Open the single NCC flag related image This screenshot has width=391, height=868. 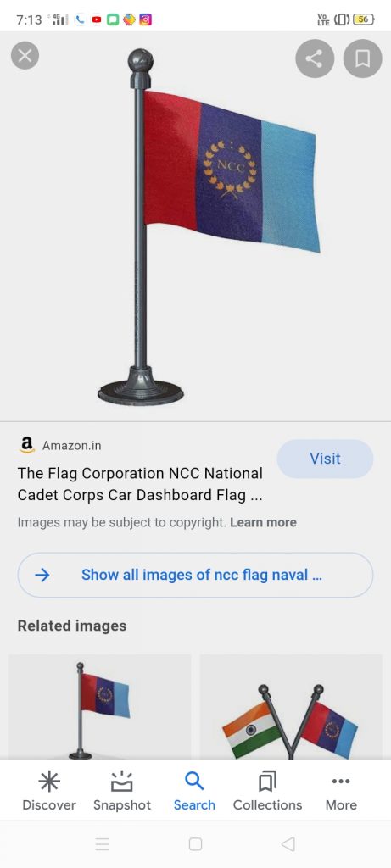(x=100, y=707)
